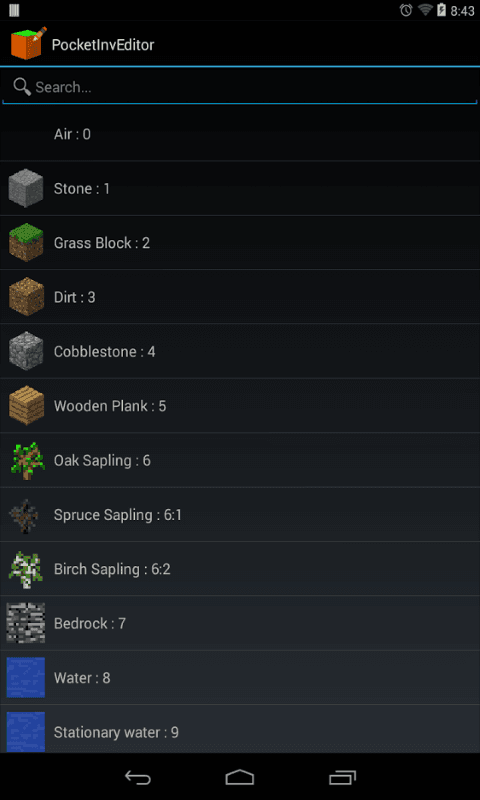
Task: Tap the blue Water texture thumbnail
Action: tap(26, 678)
